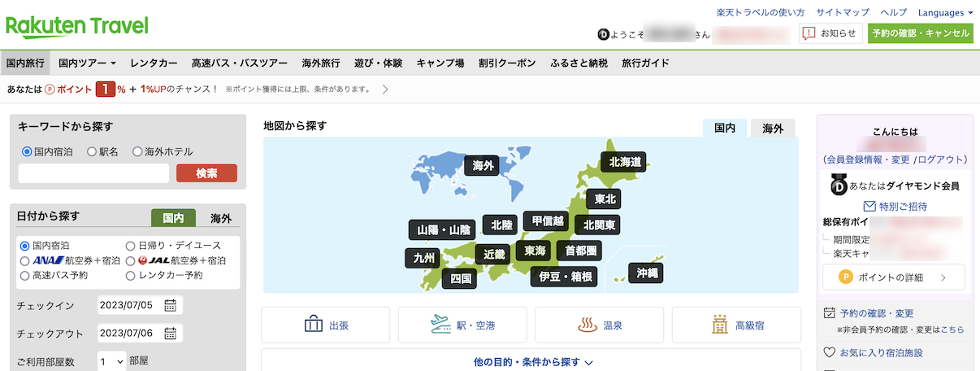
Task: Click the P coin icon in ポイントの詳細
Action: click(x=846, y=277)
